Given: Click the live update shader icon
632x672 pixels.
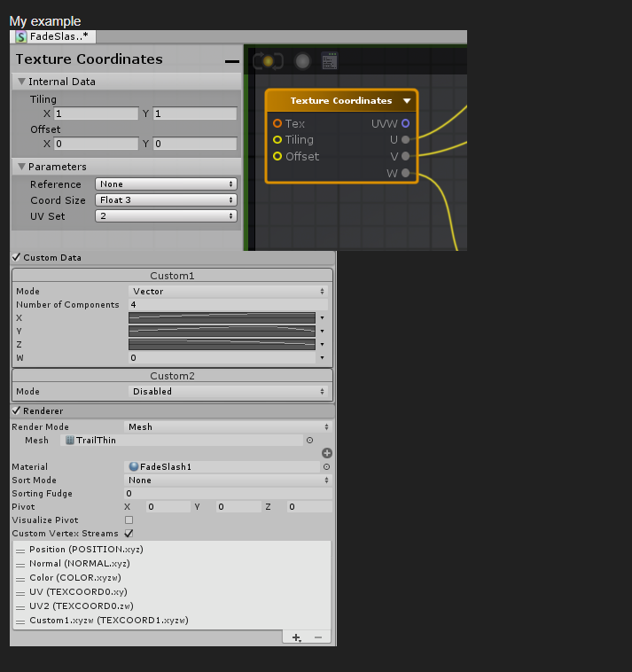Looking at the screenshot, I should (268, 61).
